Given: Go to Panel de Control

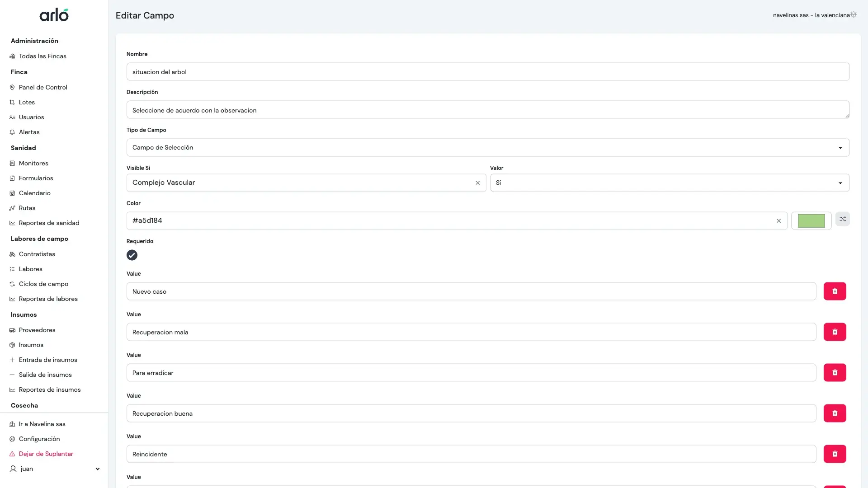Looking at the screenshot, I should pyautogui.click(x=43, y=87).
